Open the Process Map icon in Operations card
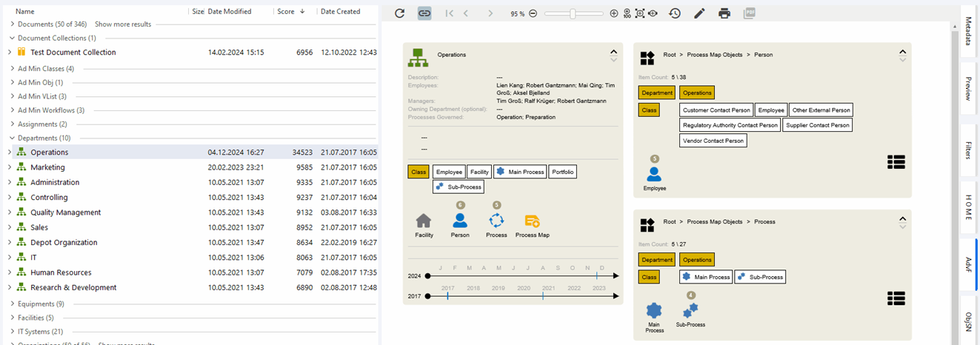The image size is (980, 345). tap(532, 221)
